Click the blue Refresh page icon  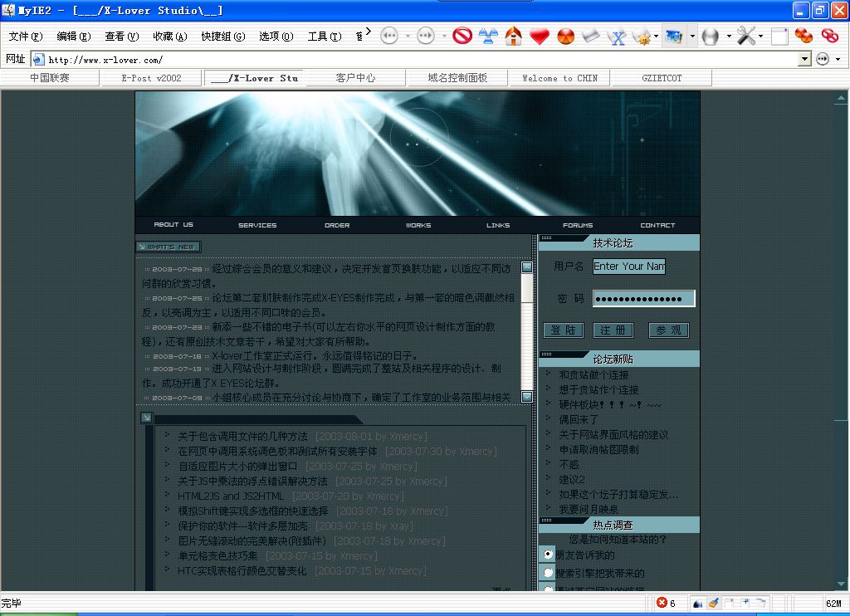(488, 37)
